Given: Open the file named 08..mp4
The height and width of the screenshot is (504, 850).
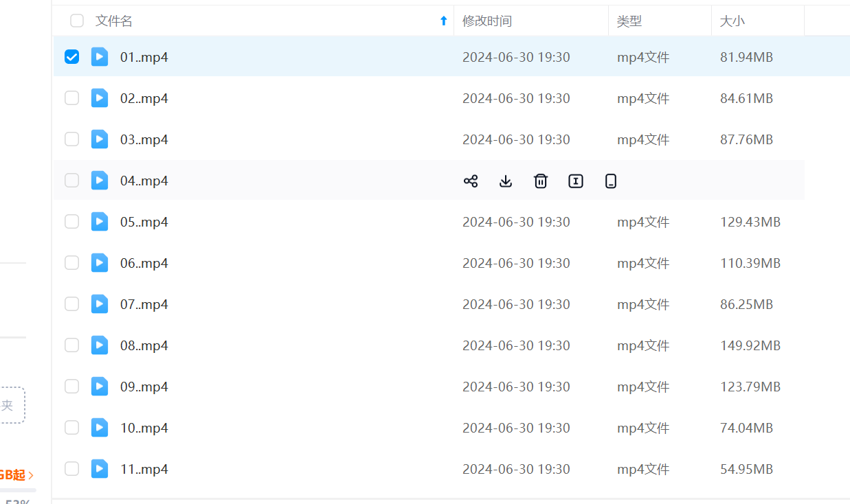Looking at the screenshot, I should [x=144, y=345].
